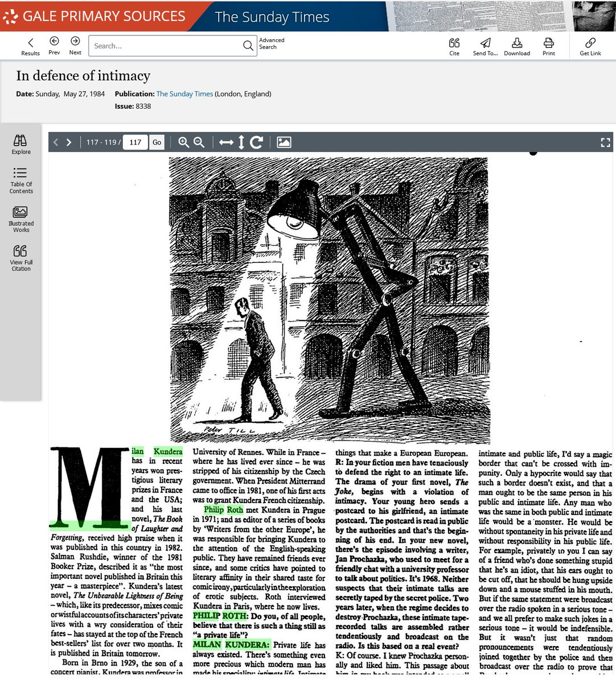This screenshot has height=683, width=616.
Task: Show Illustrated Works
Action: (21, 219)
